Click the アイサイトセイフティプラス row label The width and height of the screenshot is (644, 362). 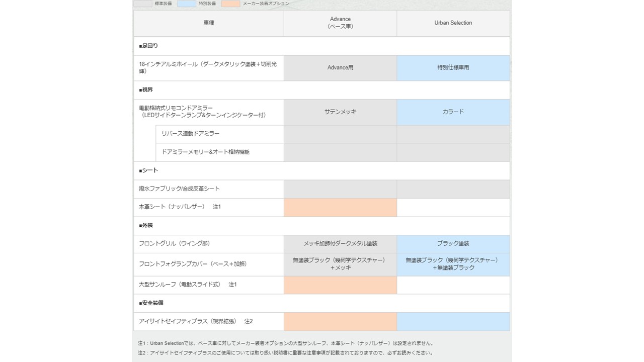(x=195, y=321)
